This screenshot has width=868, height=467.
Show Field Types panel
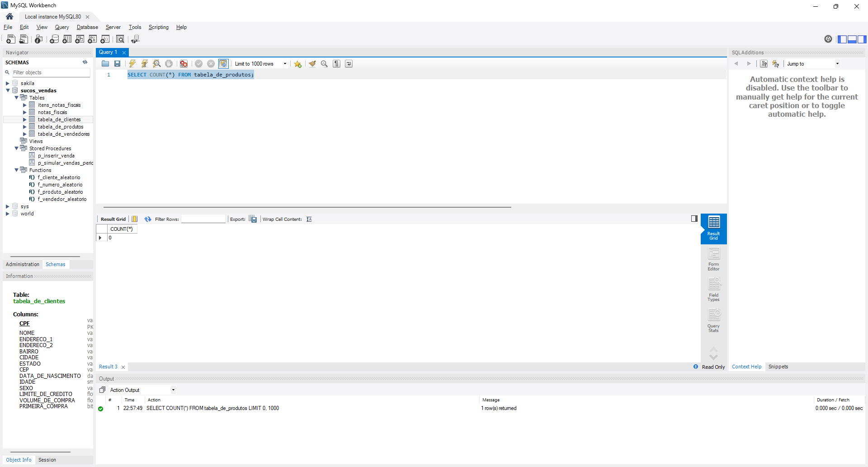(x=714, y=290)
